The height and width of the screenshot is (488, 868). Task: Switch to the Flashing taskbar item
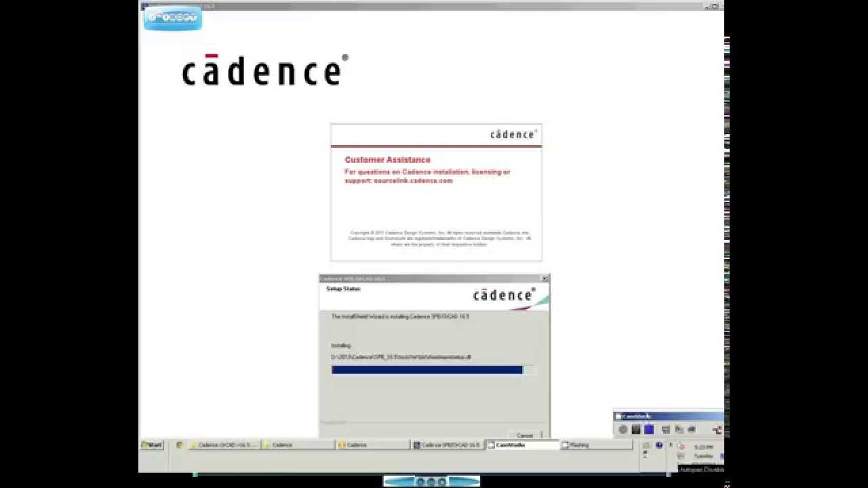(x=597, y=445)
